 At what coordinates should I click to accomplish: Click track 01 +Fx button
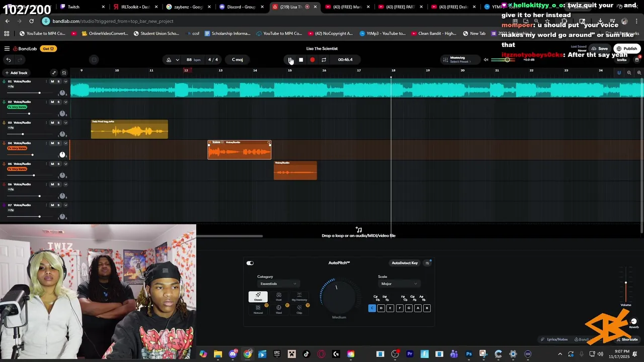tap(11, 86)
